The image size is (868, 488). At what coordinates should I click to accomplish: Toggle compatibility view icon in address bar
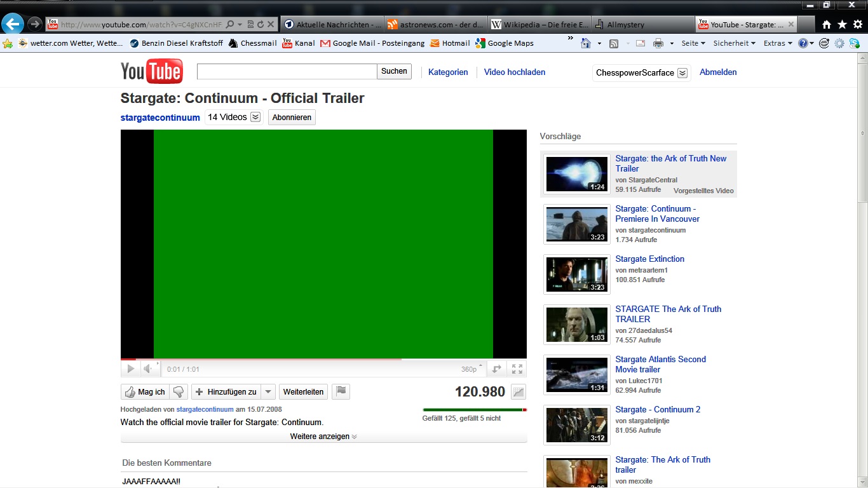click(x=250, y=25)
